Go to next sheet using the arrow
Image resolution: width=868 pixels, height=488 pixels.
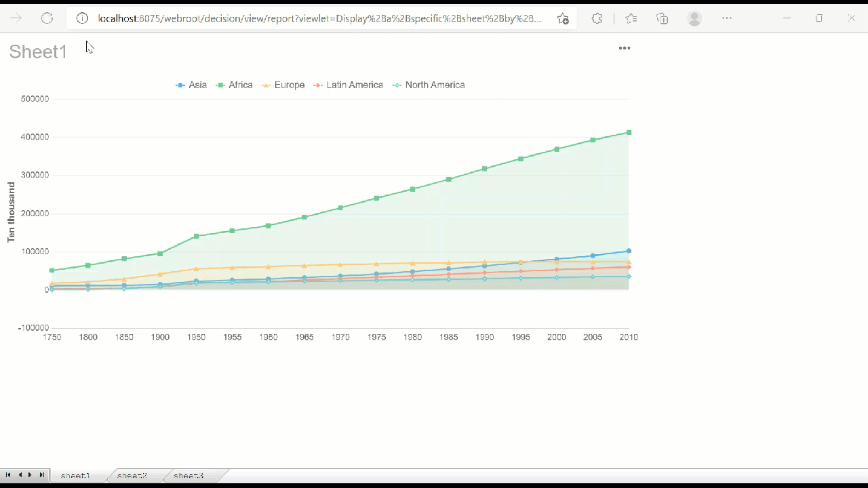click(x=30, y=475)
